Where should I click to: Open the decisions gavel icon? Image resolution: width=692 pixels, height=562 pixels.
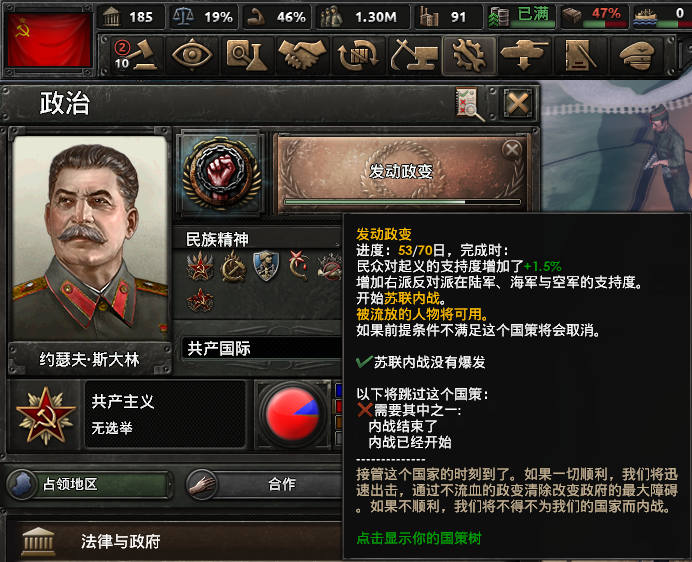click(x=136, y=55)
